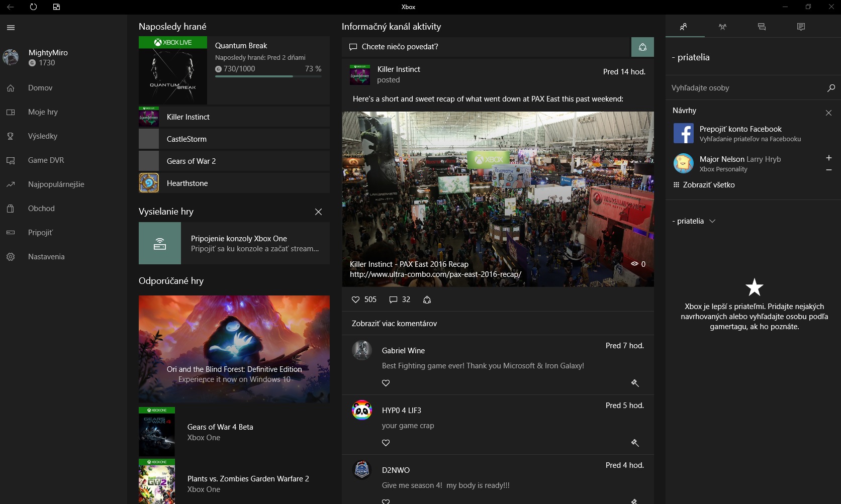841x504 pixels.
Task: Click Zobraziť viac komentárov
Action: tap(394, 324)
